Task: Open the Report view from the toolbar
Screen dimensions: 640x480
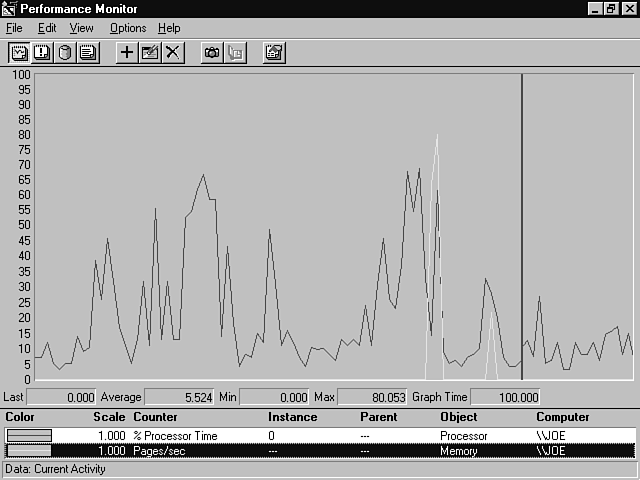Action: [x=88, y=53]
